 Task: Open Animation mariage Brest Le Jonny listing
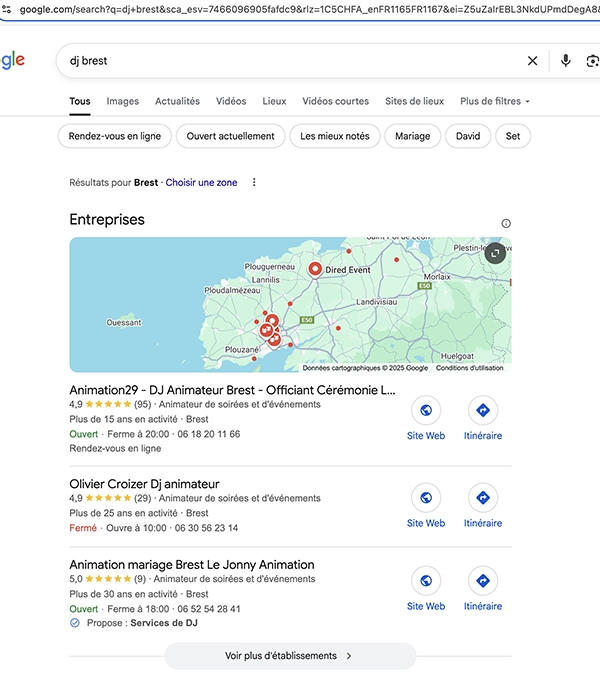tap(192, 565)
